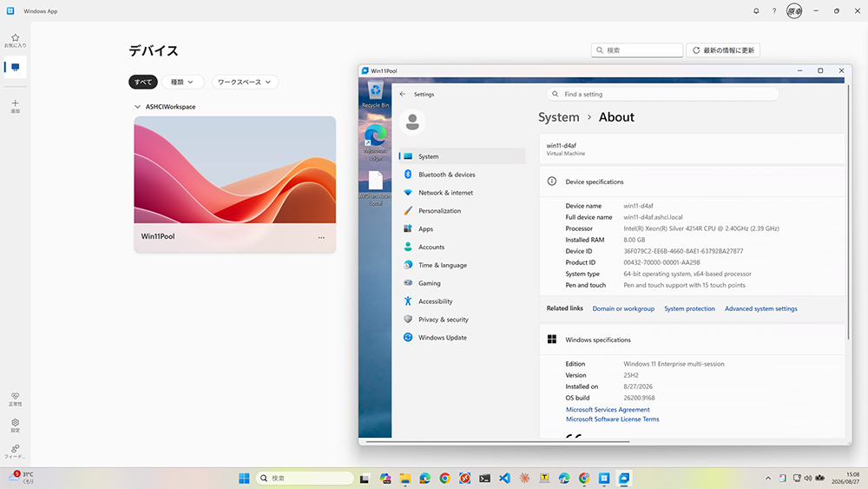868x489 pixels.
Task: Open Gaming settings
Action: [462, 283]
